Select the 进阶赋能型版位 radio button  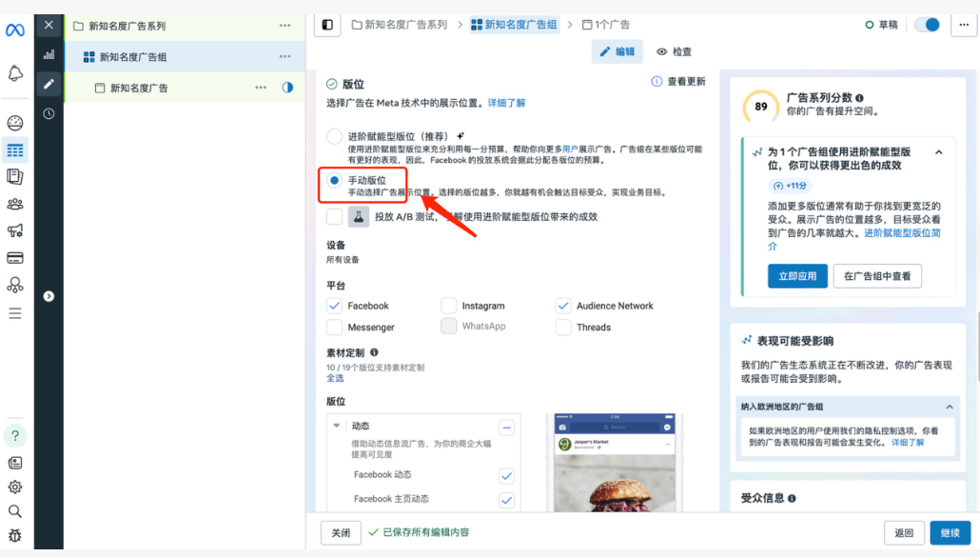tap(334, 136)
